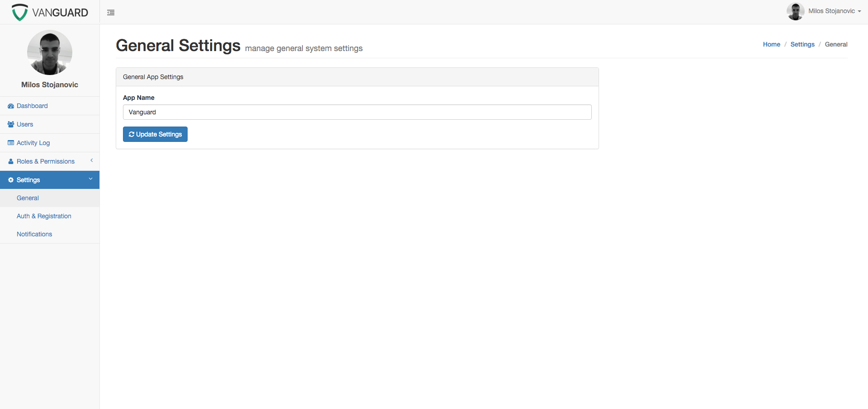The image size is (868, 409).
Task: Click the Update Settings button
Action: coord(155,134)
